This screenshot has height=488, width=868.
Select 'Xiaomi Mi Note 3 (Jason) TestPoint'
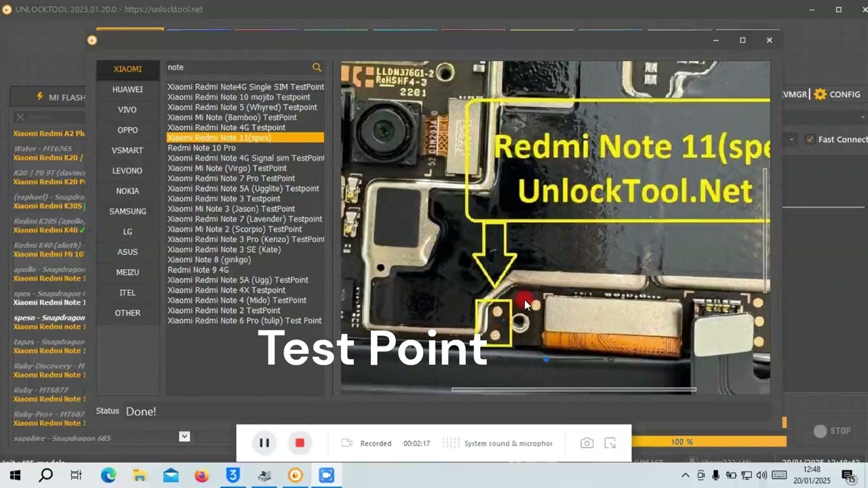245,209
